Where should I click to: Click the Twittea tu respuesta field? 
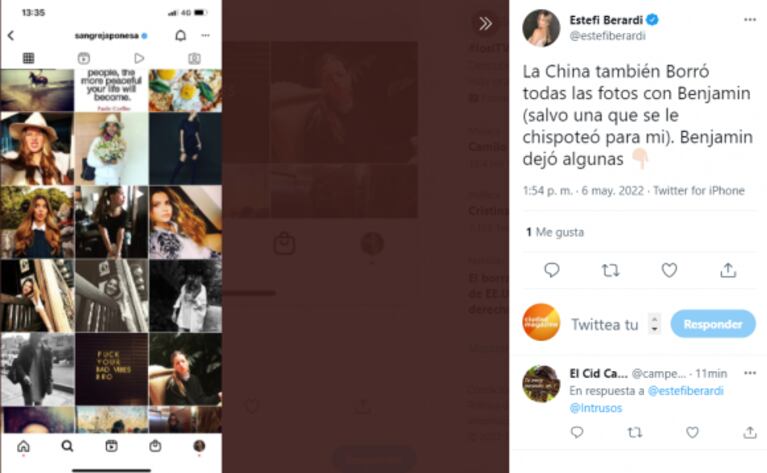tap(605, 324)
